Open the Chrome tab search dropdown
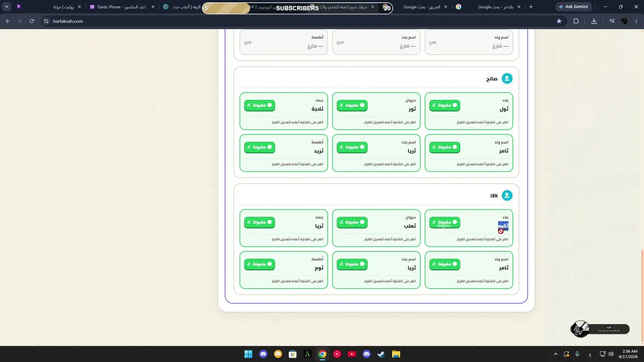The width and height of the screenshot is (644, 362). 7,7
